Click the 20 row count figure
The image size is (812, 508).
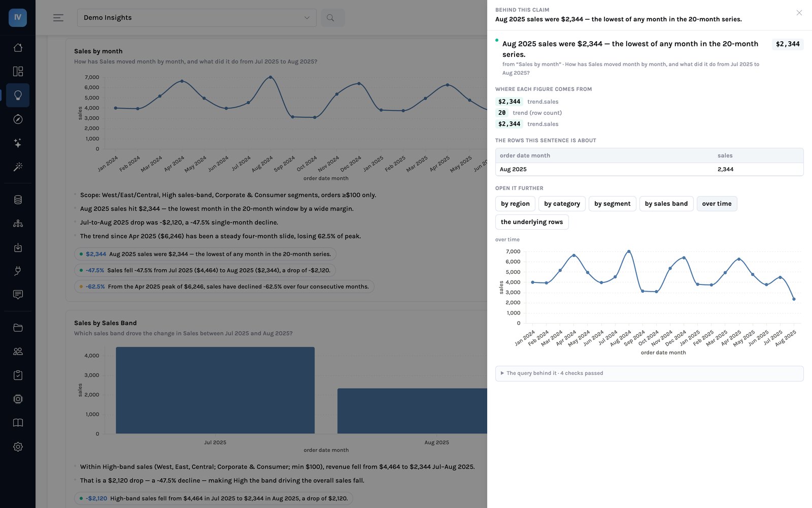(502, 113)
